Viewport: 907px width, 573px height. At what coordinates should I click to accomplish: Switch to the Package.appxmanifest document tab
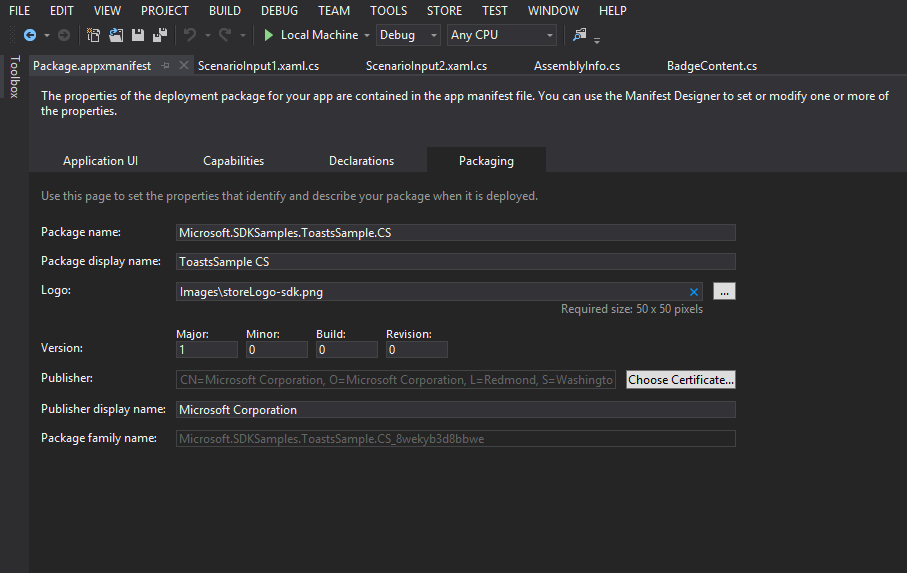[92, 66]
